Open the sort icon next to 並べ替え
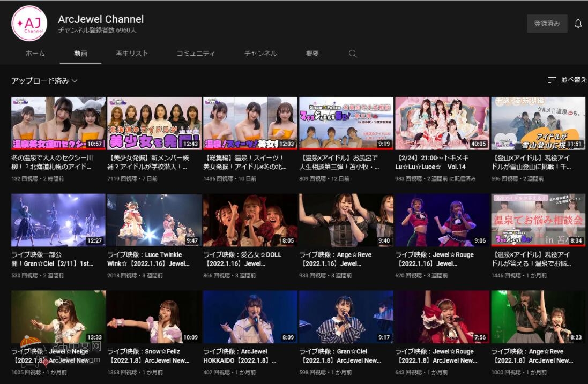The width and height of the screenshot is (588, 384). [x=552, y=80]
